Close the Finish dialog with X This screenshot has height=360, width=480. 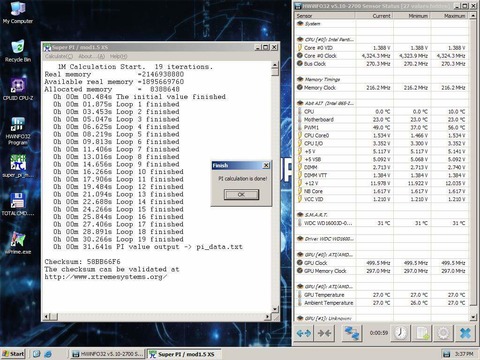click(266, 165)
